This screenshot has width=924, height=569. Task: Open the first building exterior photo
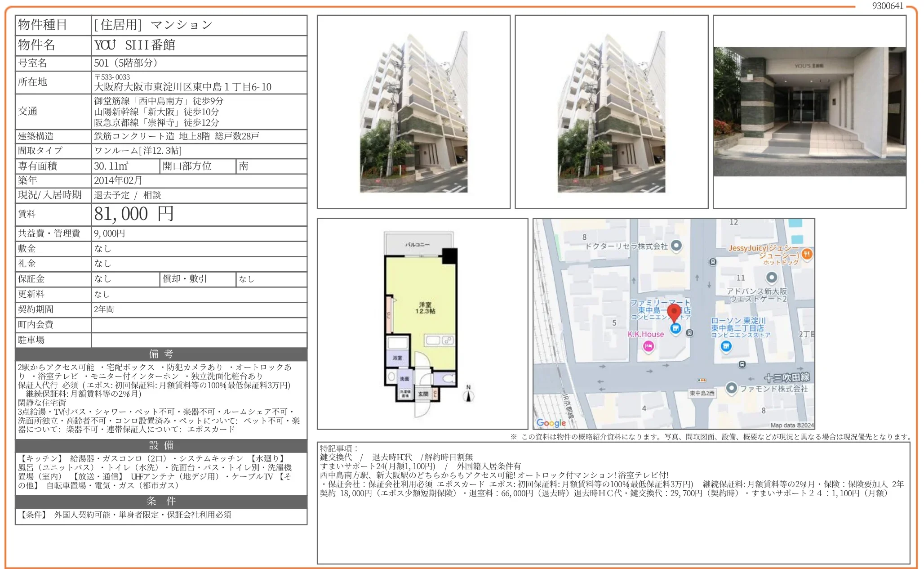click(413, 112)
